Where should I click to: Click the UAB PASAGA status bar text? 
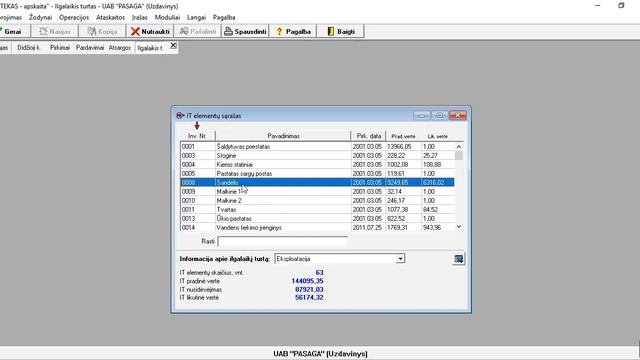pyautogui.click(x=320, y=353)
